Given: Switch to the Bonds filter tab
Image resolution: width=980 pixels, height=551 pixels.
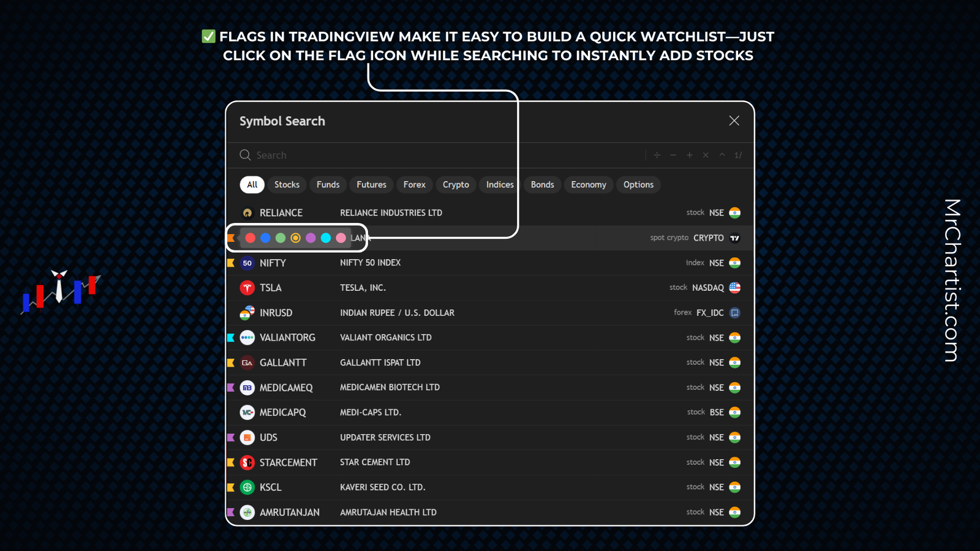Looking at the screenshot, I should (x=543, y=185).
